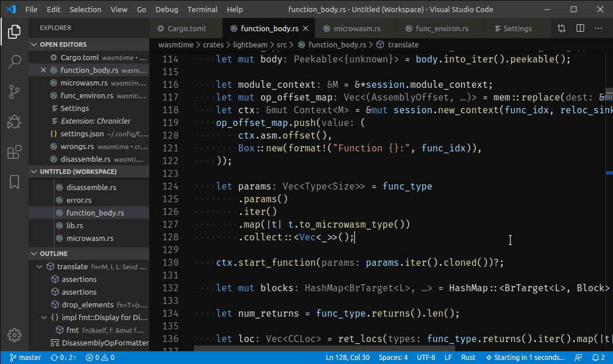Click the wasmtime breadcrumb segment

[176, 44]
